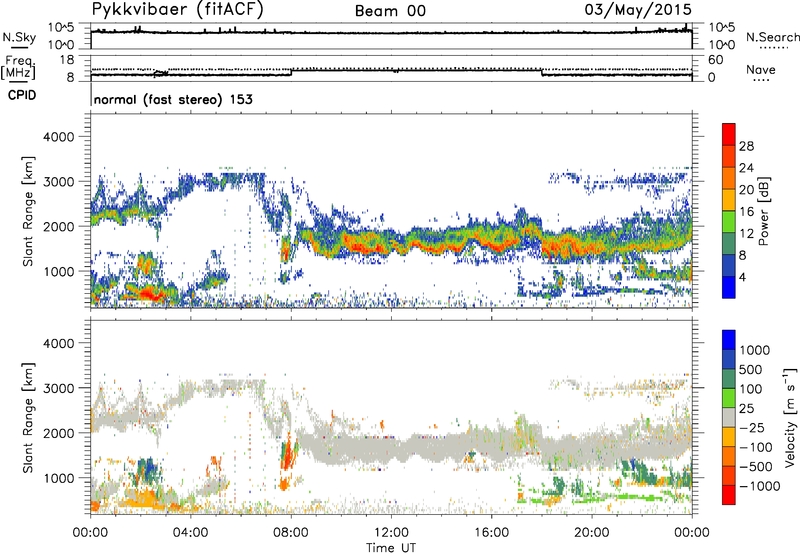Click the '-25' label on Velocity colorbar

pos(752,427)
